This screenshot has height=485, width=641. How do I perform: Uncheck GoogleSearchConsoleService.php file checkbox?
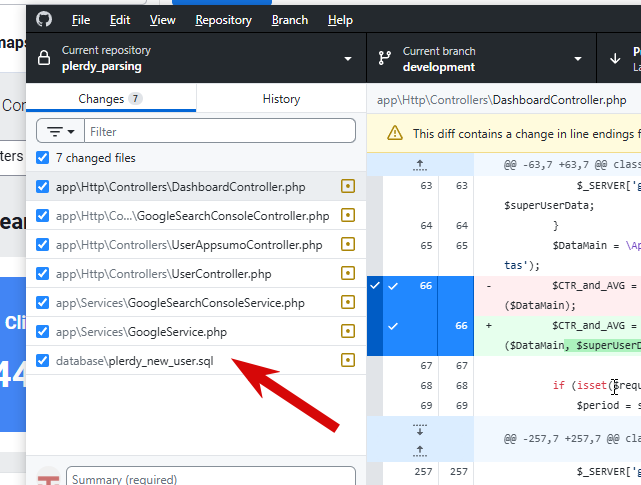point(43,303)
